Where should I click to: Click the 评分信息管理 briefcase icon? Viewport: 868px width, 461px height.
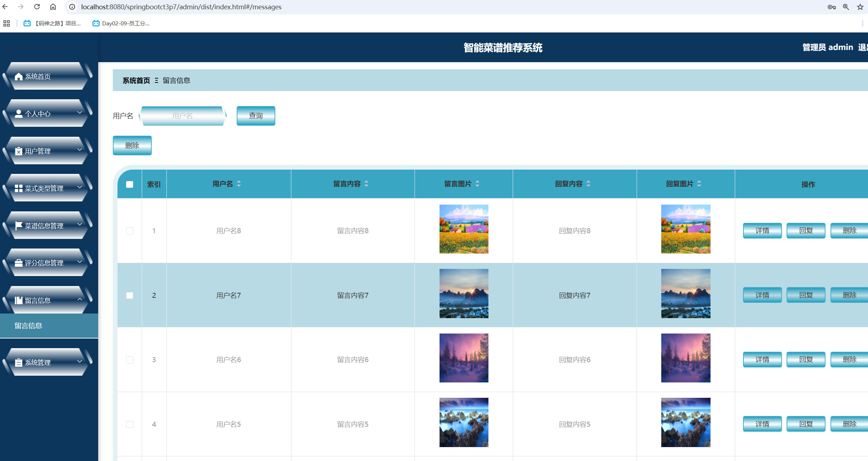pyautogui.click(x=19, y=263)
